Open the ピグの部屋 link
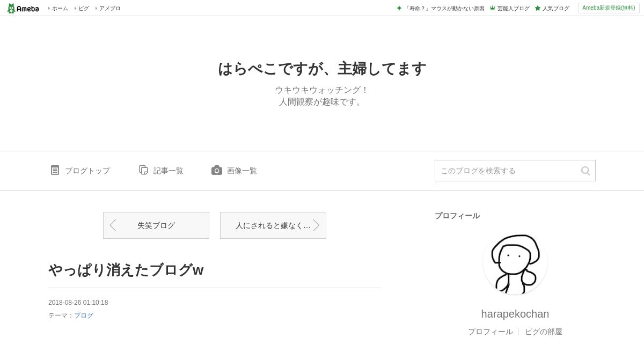The width and height of the screenshot is (644, 338). click(x=544, y=332)
